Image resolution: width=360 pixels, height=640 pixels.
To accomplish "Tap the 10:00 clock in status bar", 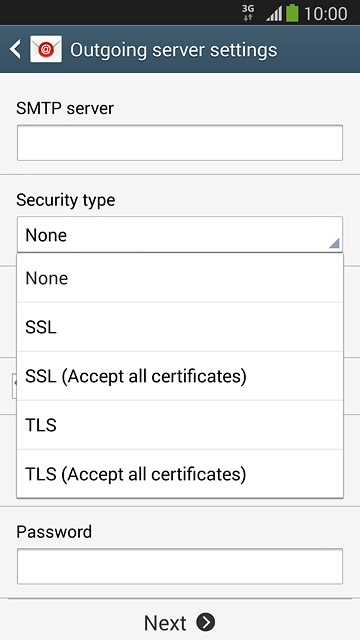I will 326,13.
